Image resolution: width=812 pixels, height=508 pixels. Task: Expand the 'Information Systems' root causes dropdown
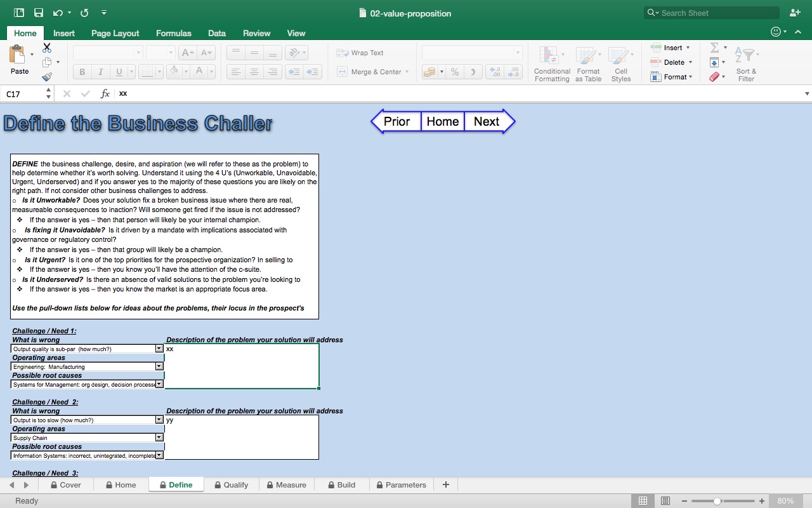point(159,455)
